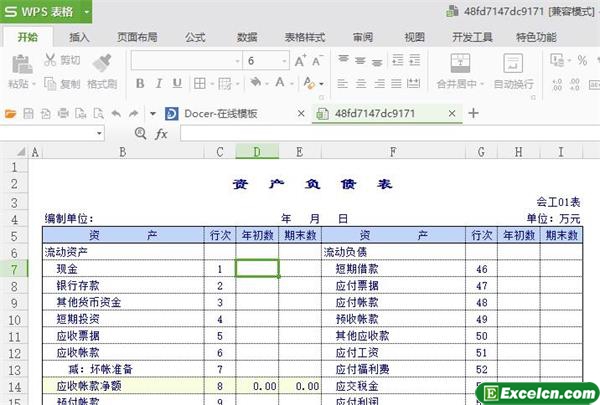This screenshot has width=600, height=405.
Task: Click the fx insert function button
Action: 161,134
